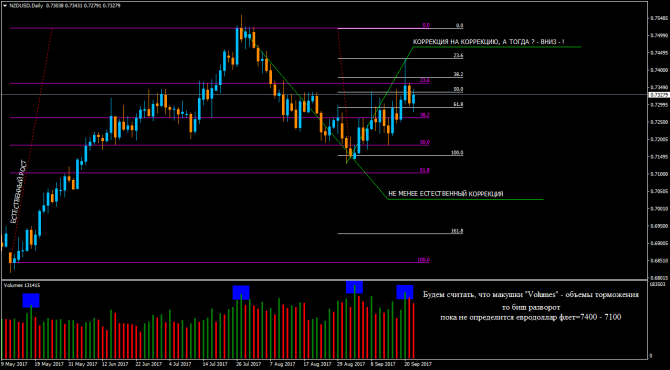Click the 8 Sep 2017 date label
Screen dimensions: 670x370
point(383,364)
